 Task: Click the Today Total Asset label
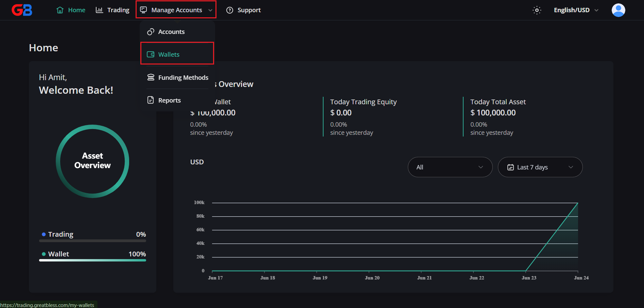498,102
